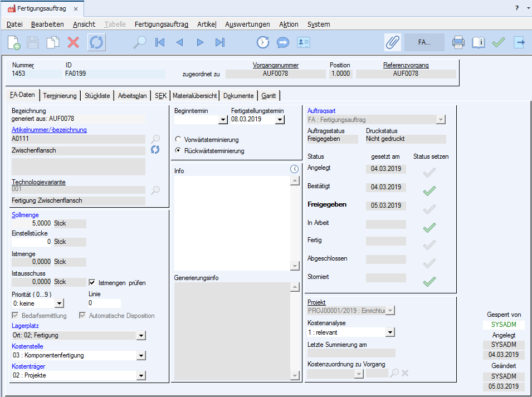
Task: Toggle the Istmengen prüfen checkbox
Action: point(93,283)
